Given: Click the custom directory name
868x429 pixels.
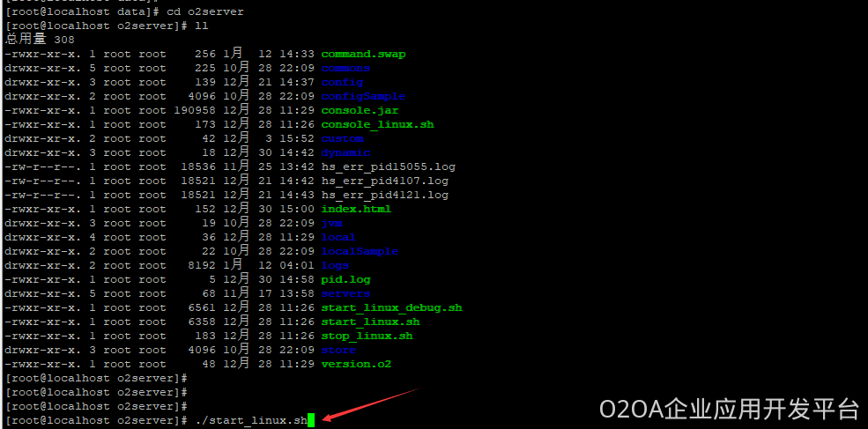Looking at the screenshot, I should tap(342, 138).
